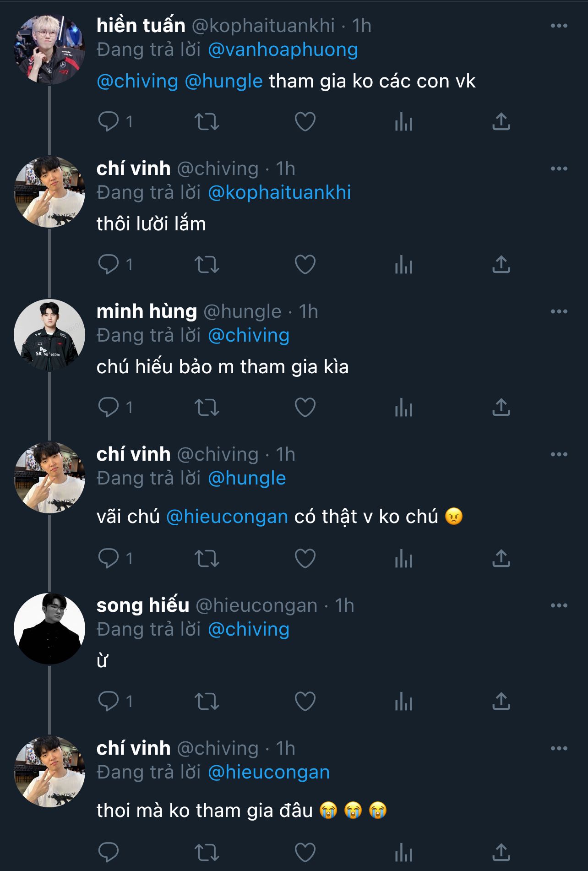Open more options on song hiếu's tweet

pyautogui.click(x=559, y=606)
